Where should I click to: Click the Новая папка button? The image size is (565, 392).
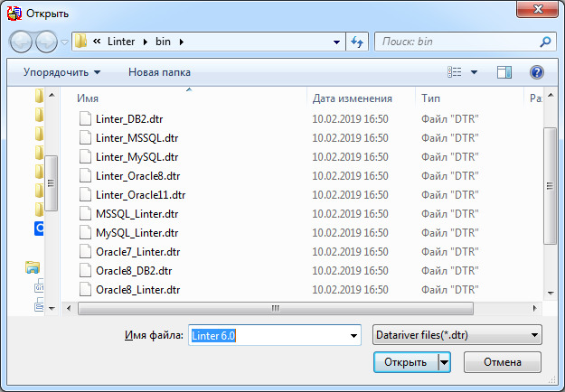point(159,72)
